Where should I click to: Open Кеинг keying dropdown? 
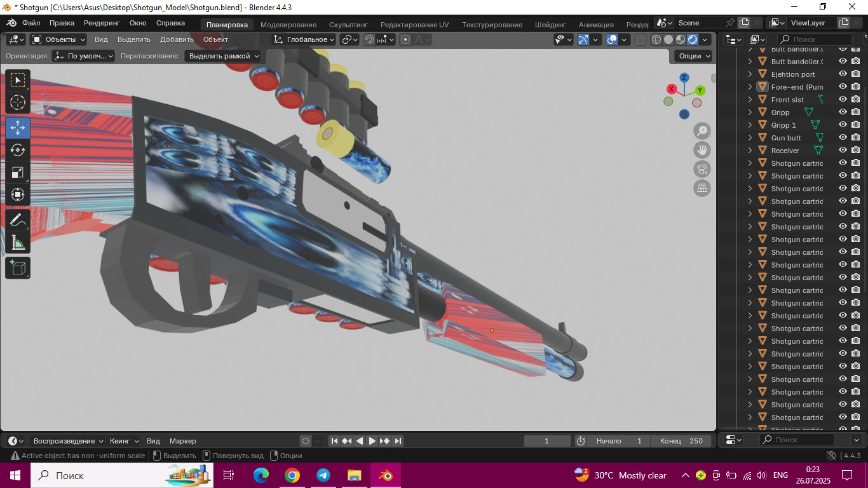(x=124, y=441)
